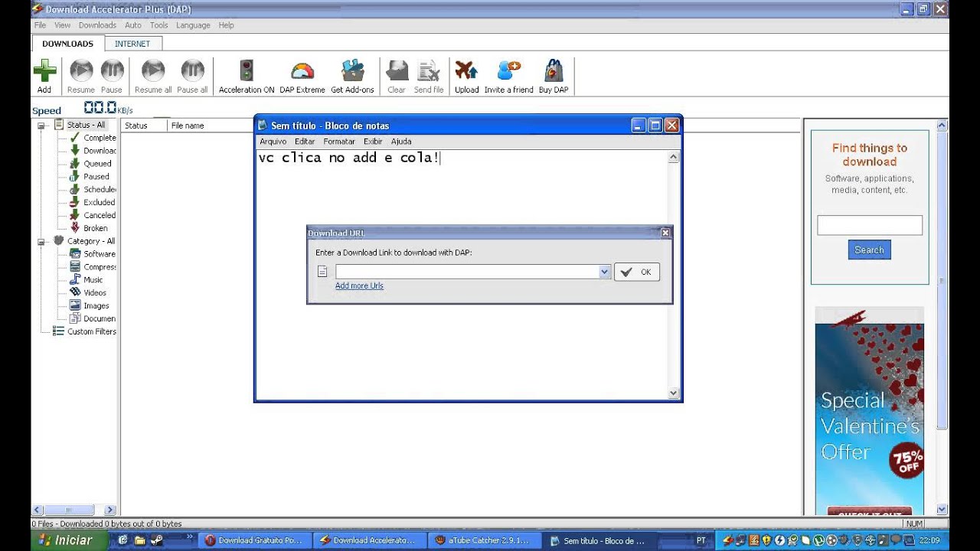
Task: Click the Invite a friend icon
Action: 508,72
